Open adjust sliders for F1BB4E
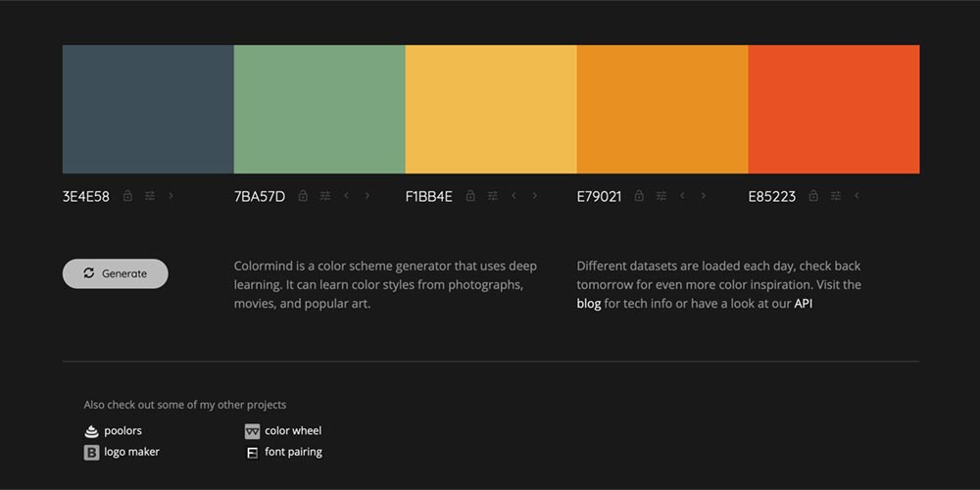This screenshot has width=980, height=490. [492, 196]
